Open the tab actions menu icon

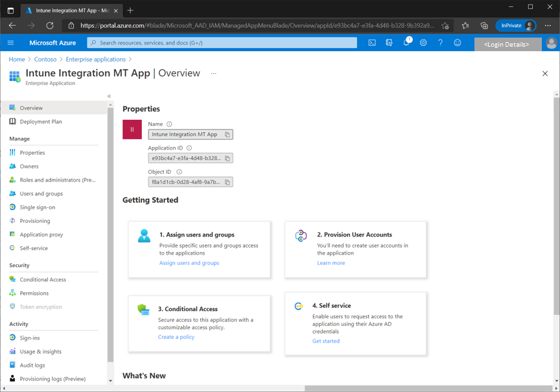pyautogui.click(x=10, y=10)
